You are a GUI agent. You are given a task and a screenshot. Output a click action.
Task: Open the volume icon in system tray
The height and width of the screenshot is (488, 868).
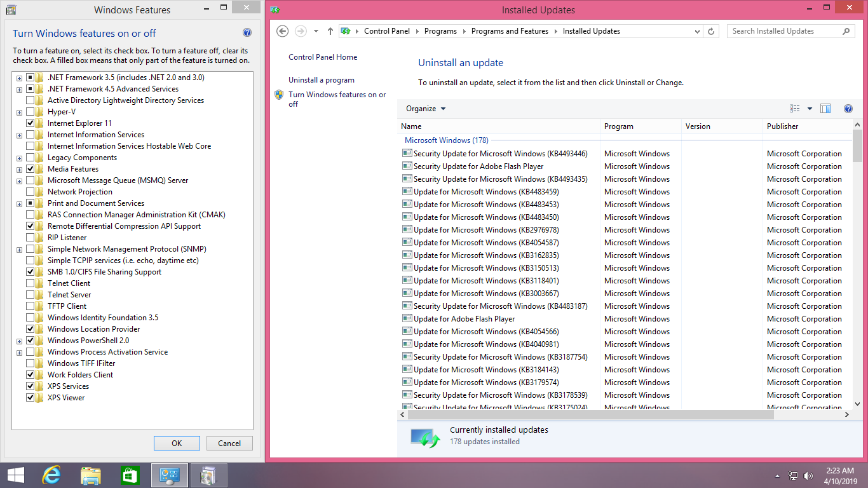808,475
